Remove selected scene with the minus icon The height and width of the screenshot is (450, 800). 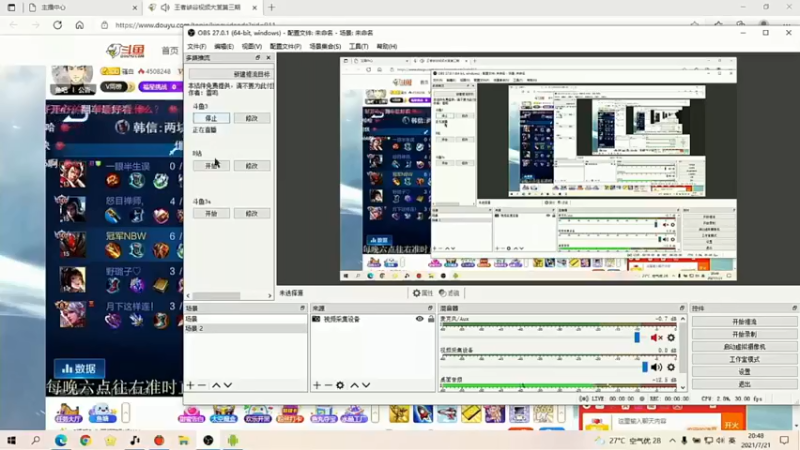[202, 385]
